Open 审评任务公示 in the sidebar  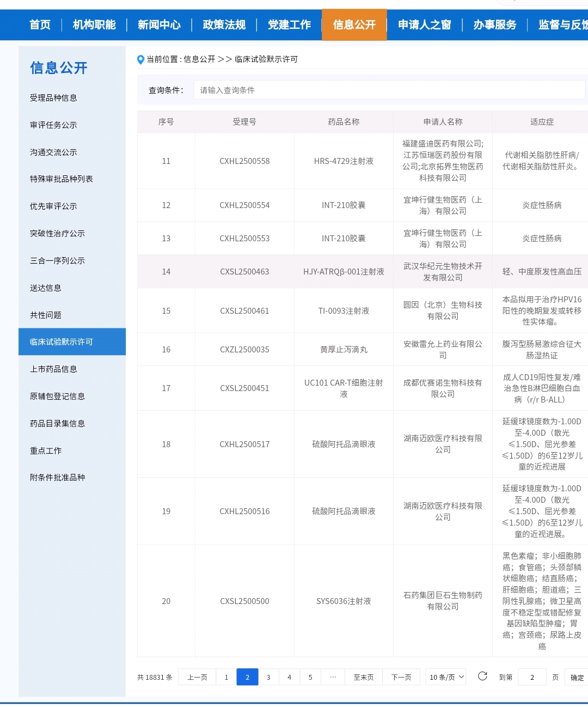pos(53,125)
